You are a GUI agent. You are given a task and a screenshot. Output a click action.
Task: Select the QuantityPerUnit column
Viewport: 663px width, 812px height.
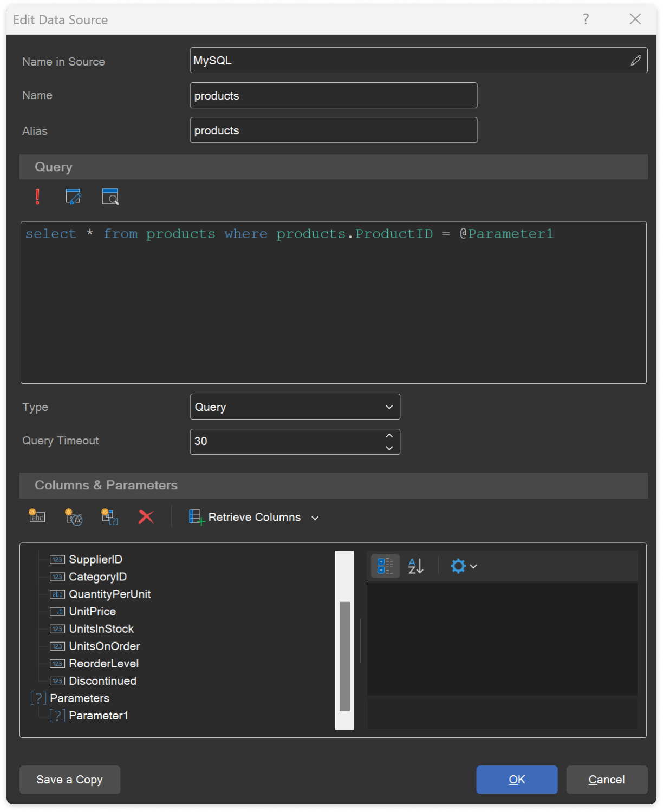[100, 594]
